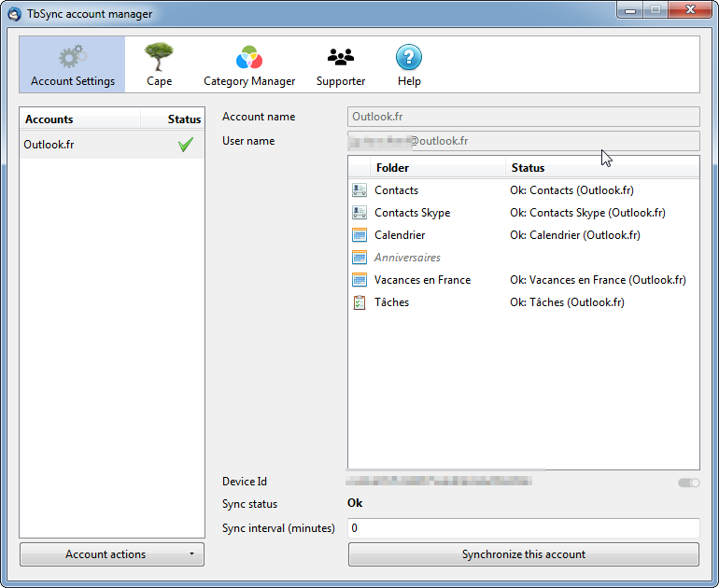Click the Calendrier calendar icon
The width and height of the screenshot is (719, 588).
coord(359,235)
